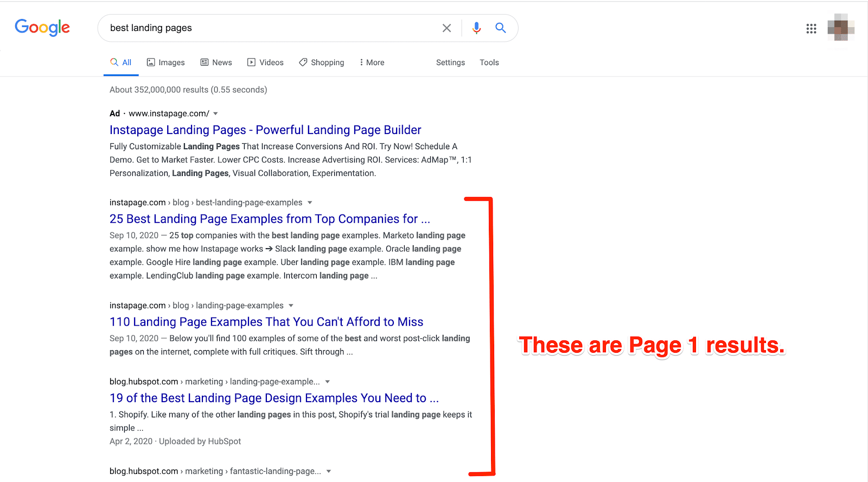Screen dimensions: 868x482
Task: Open Instapage Landing Pages ad headline
Action: [x=265, y=130]
